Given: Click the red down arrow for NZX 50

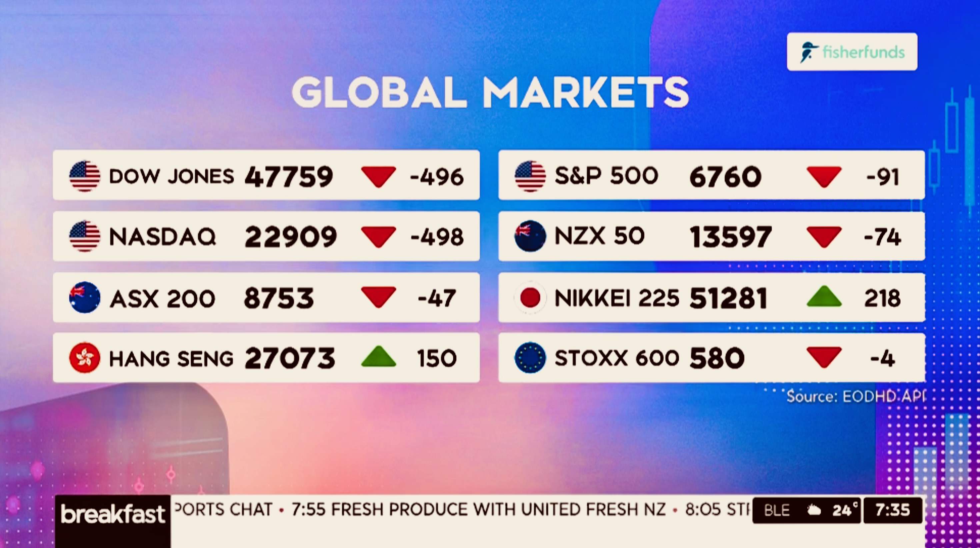Looking at the screenshot, I should click(824, 237).
